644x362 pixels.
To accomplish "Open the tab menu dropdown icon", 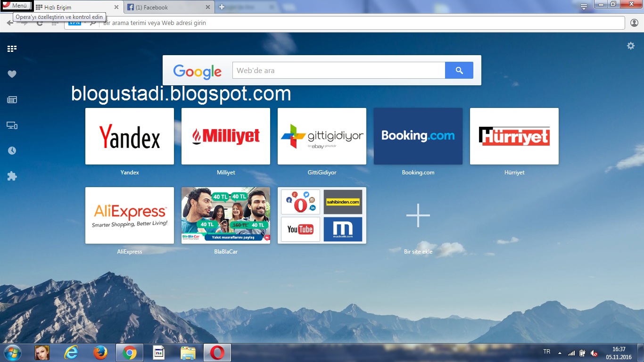I will (x=584, y=7).
